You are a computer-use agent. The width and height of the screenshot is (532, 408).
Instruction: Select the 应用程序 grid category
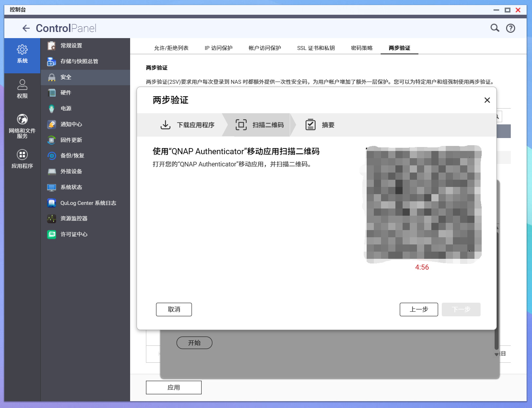(22, 159)
